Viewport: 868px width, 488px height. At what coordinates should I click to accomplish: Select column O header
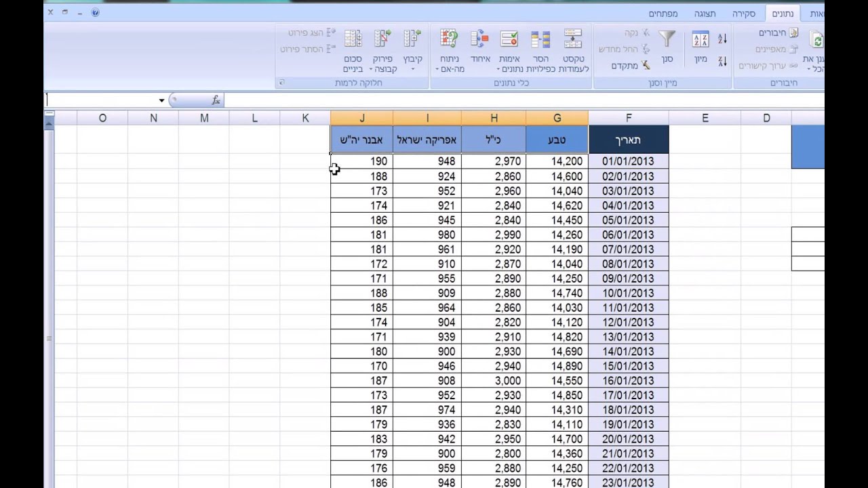tap(102, 118)
